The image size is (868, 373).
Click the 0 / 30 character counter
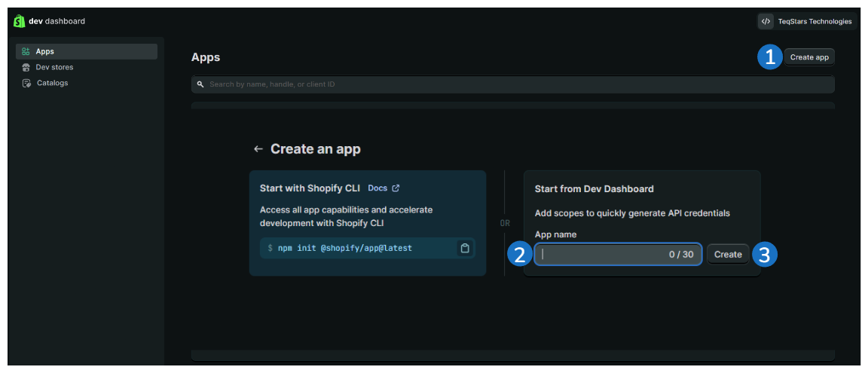pos(681,255)
